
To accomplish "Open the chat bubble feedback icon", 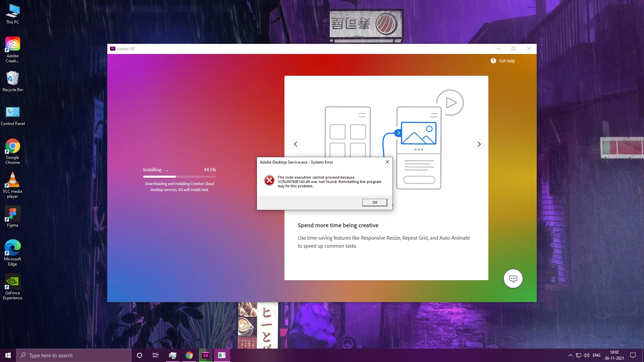I will tap(513, 279).
